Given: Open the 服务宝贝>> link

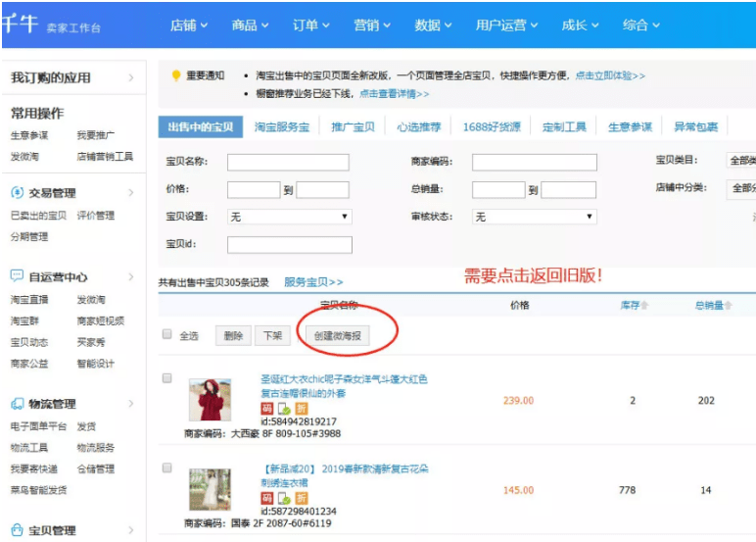Looking at the screenshot, I should point(313,282).
